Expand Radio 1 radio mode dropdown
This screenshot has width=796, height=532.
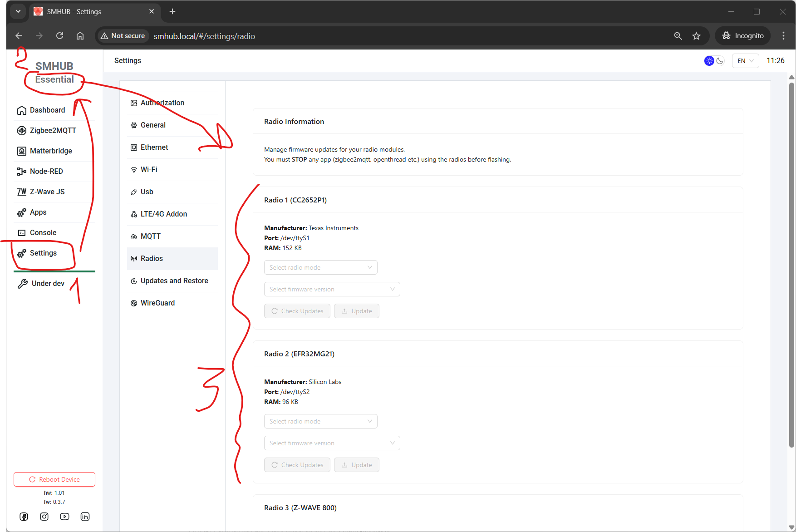click(320, 267)
